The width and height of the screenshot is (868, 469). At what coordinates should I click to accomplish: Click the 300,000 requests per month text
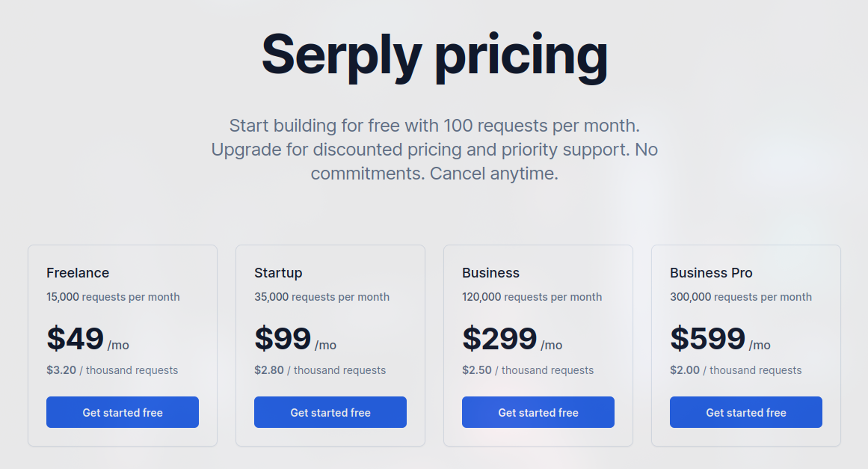740,297
